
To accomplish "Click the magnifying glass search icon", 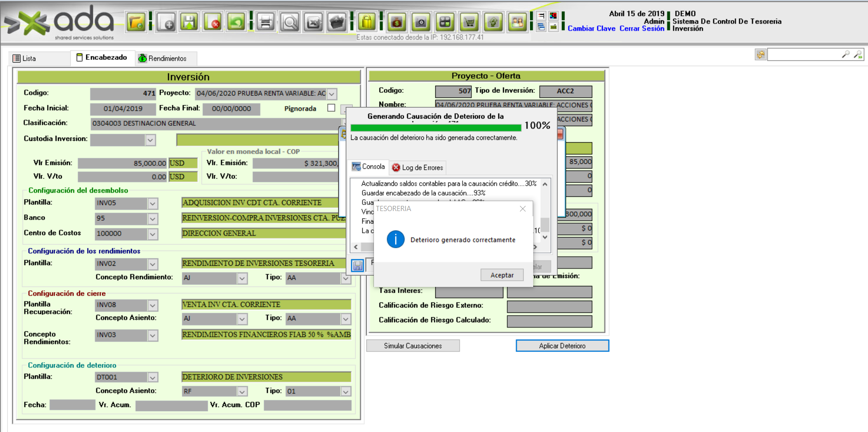I will [x=290, y=22].
